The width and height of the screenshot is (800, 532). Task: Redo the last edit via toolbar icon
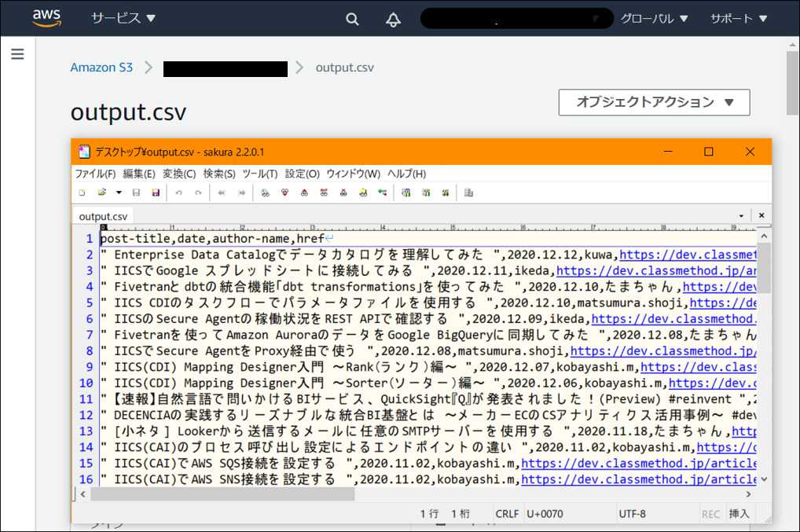pos(197,193)
